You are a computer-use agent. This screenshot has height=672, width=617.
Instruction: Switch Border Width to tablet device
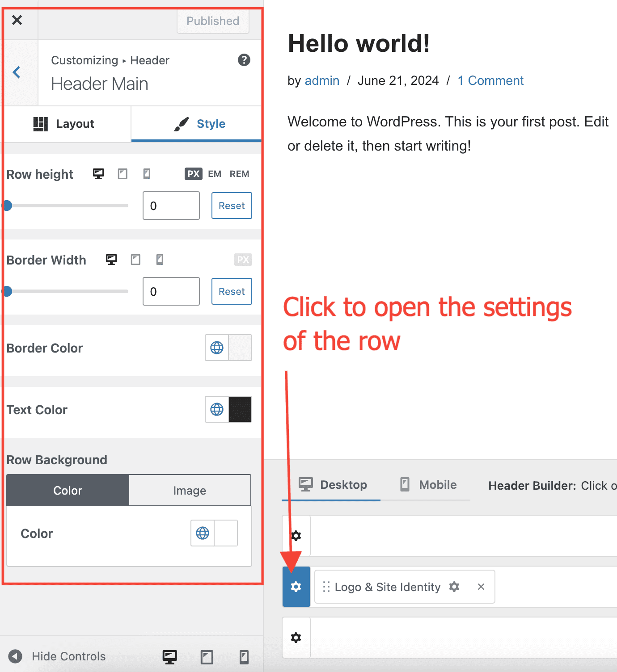point(135,260)
